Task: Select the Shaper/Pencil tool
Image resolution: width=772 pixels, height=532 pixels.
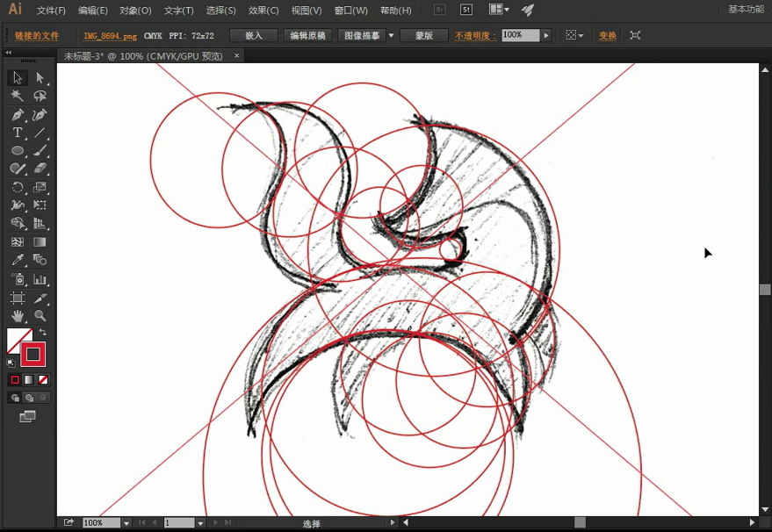Action: [x=18, y=169]
